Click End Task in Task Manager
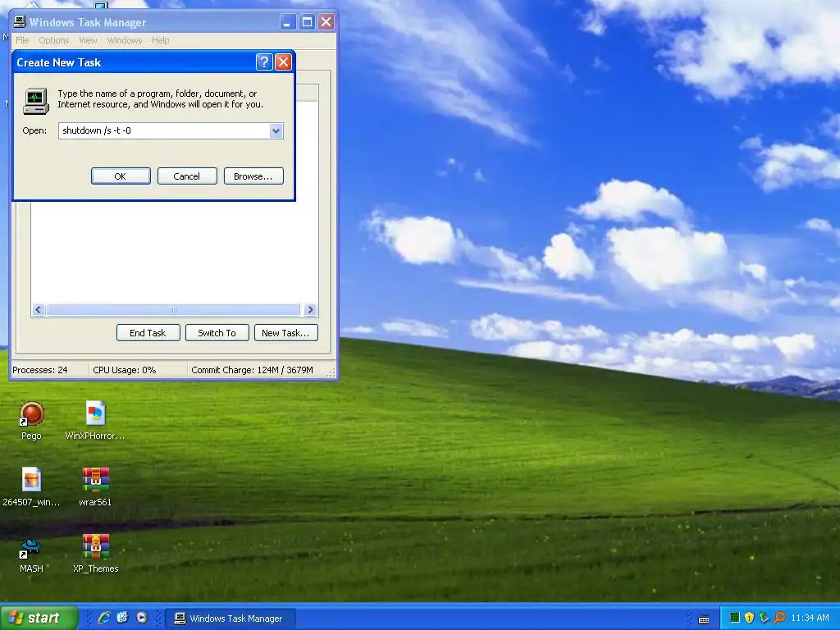The width and height of the screenshot is (840, 630). (148, 333)
